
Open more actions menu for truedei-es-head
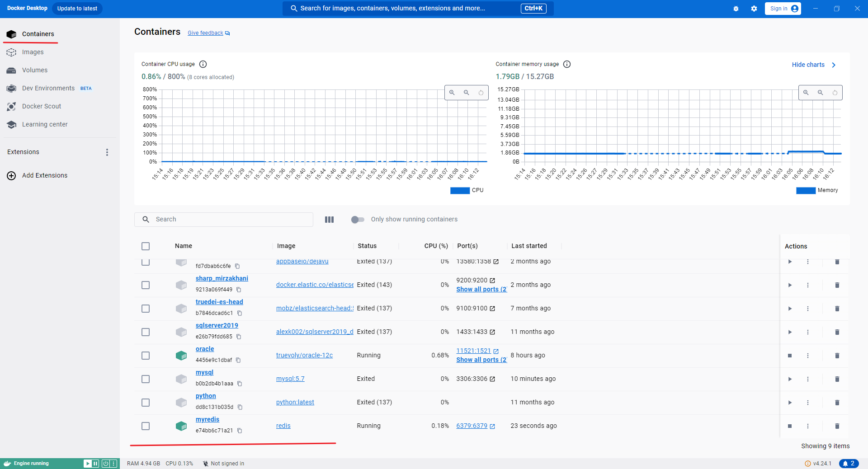click(x=807, y=309)
